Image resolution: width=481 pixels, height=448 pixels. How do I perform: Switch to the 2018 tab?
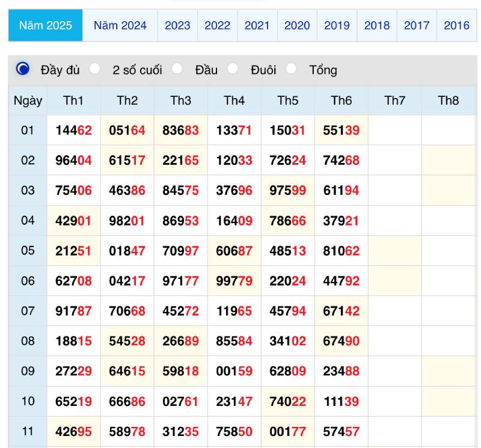coord(377,25)
